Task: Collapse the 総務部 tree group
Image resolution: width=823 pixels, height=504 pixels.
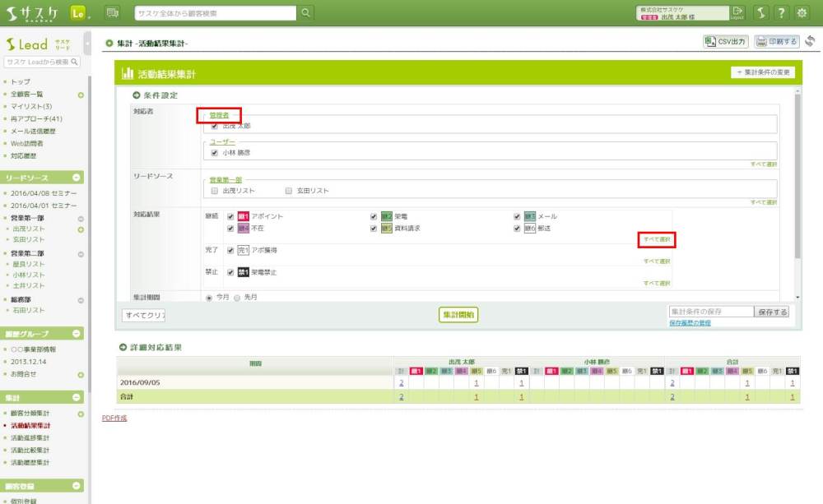Action: (x=81, y=301)
